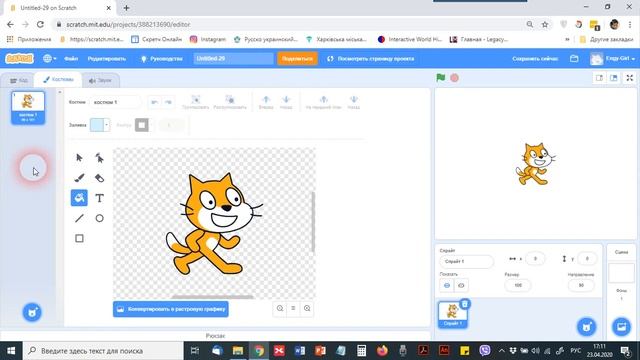Click Сохранить сейчас link
Image resolution: width=640 pixels, height=360 pixels.
[535, 58]
